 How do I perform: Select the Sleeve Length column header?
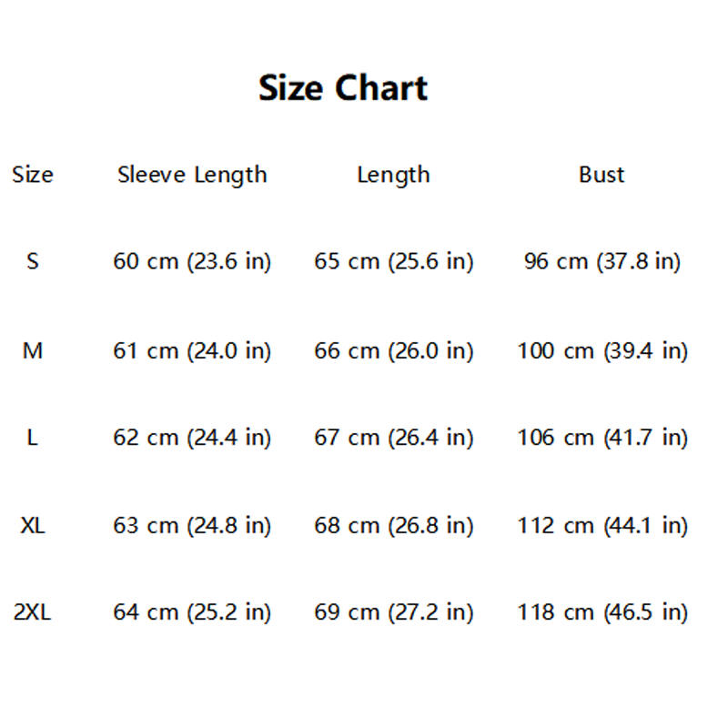[192, 174]
